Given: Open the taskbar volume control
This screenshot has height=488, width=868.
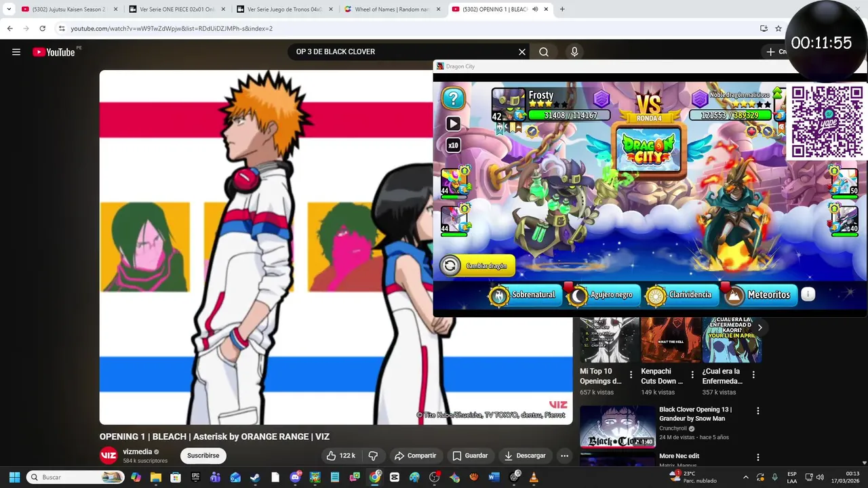Looking at the screenshot, I should (x=821, y=477).
